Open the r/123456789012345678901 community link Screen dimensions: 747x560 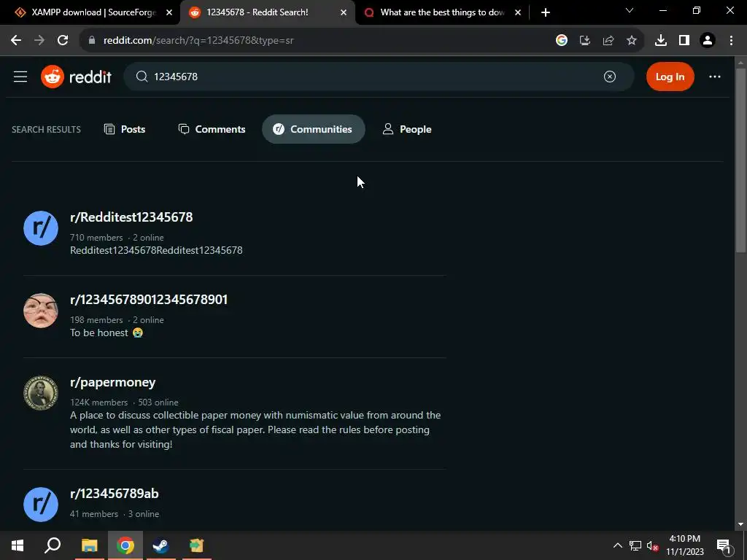click(149, 300)
